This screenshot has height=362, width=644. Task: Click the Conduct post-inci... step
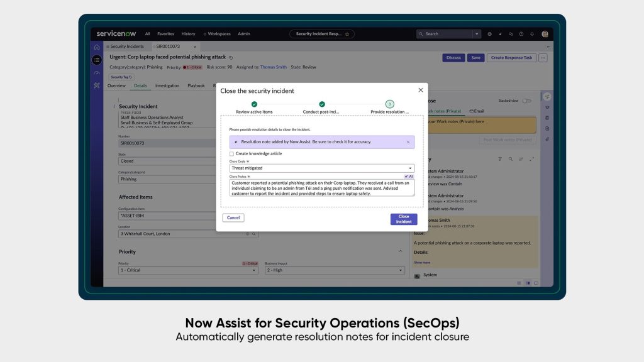[x=321, y=107]
